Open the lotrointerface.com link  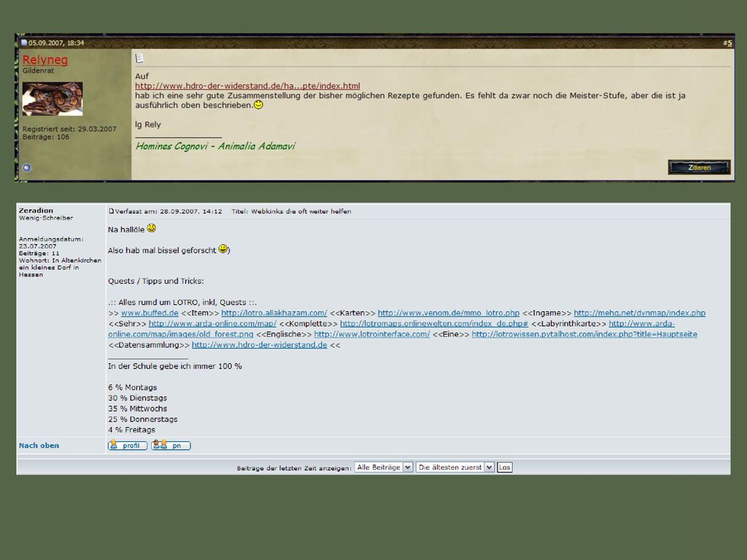[371, 334]
